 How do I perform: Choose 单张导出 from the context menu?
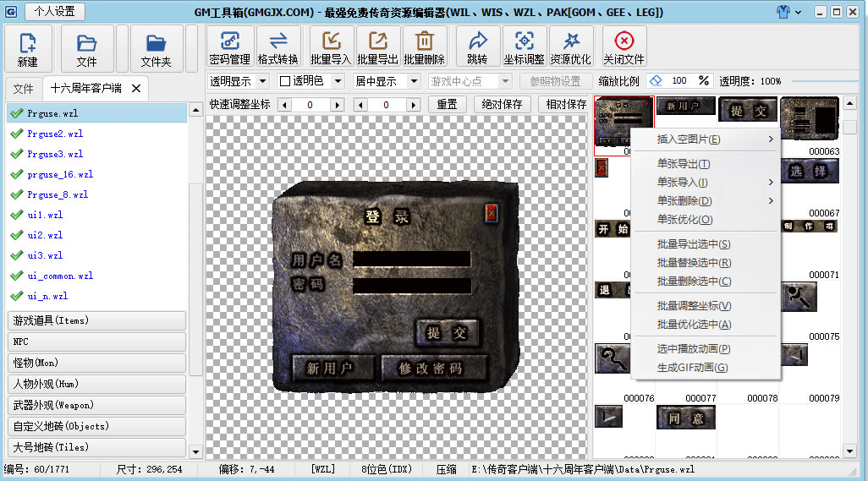pos(684,164)
